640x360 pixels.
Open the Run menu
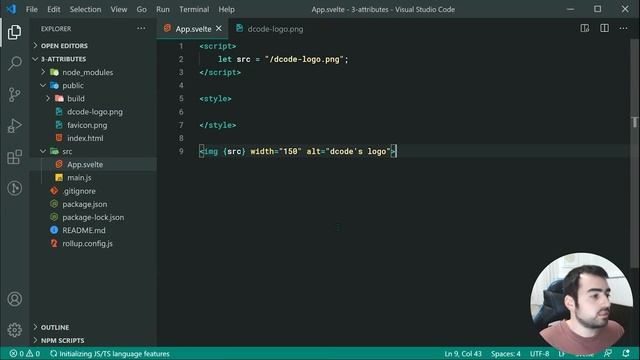point(163,9)
